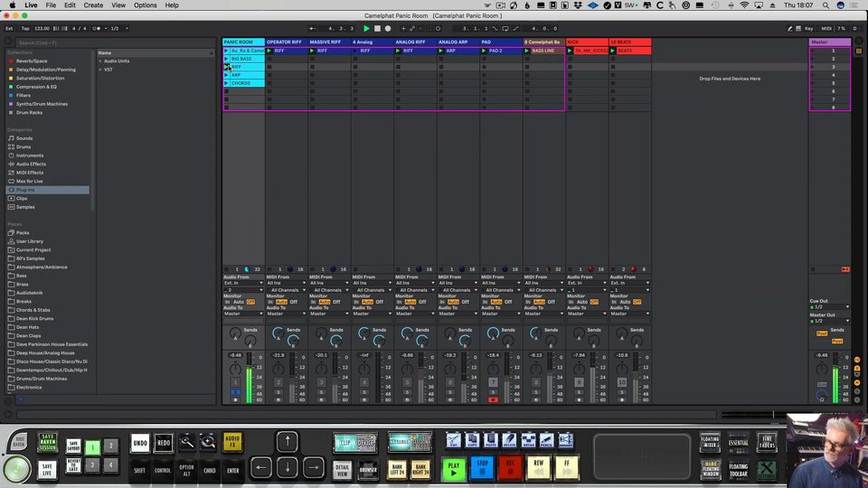Click the Fine Faders button
The width and height of the screenshot is (868, 488).
point(767,442)
